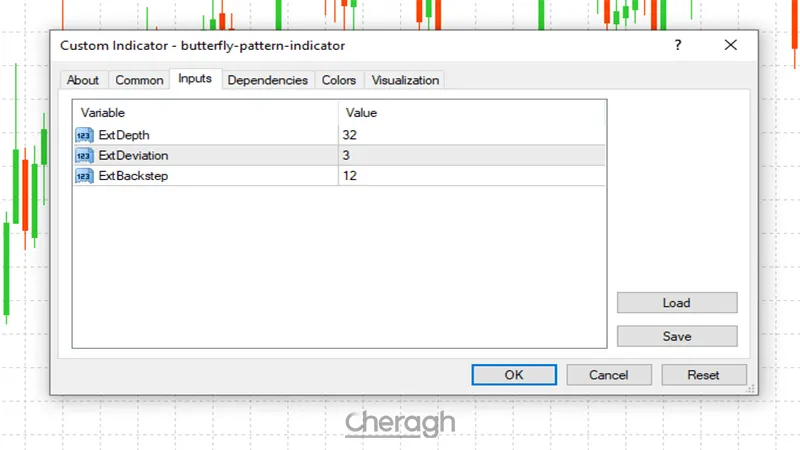This screenshot has height=450, width=800.
Task: Select the ExtDeviation value 3 cell
Action: pos(470,156)
